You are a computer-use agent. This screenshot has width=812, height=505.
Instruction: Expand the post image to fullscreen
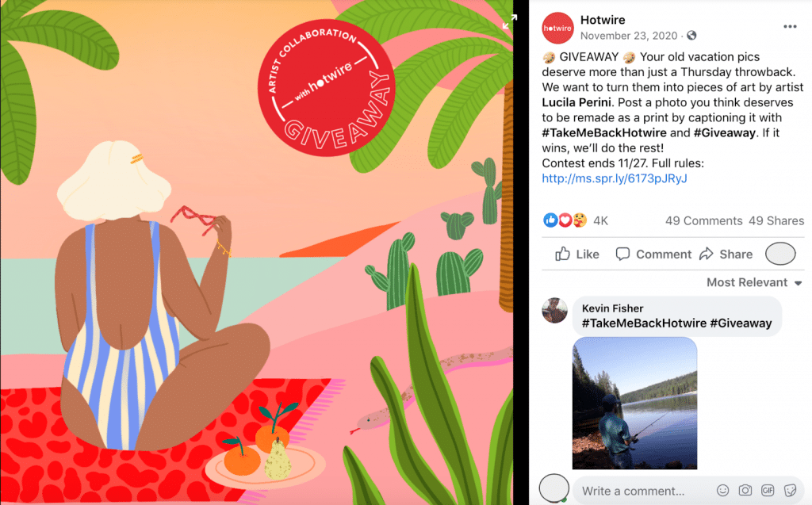tap(510, 21)
